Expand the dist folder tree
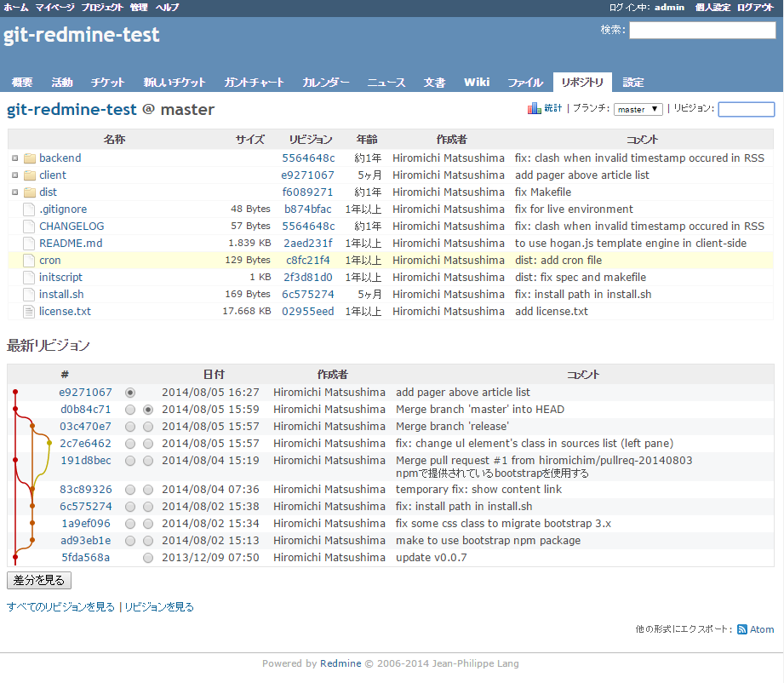Screen dimensions: 784x683 (15, 192)
